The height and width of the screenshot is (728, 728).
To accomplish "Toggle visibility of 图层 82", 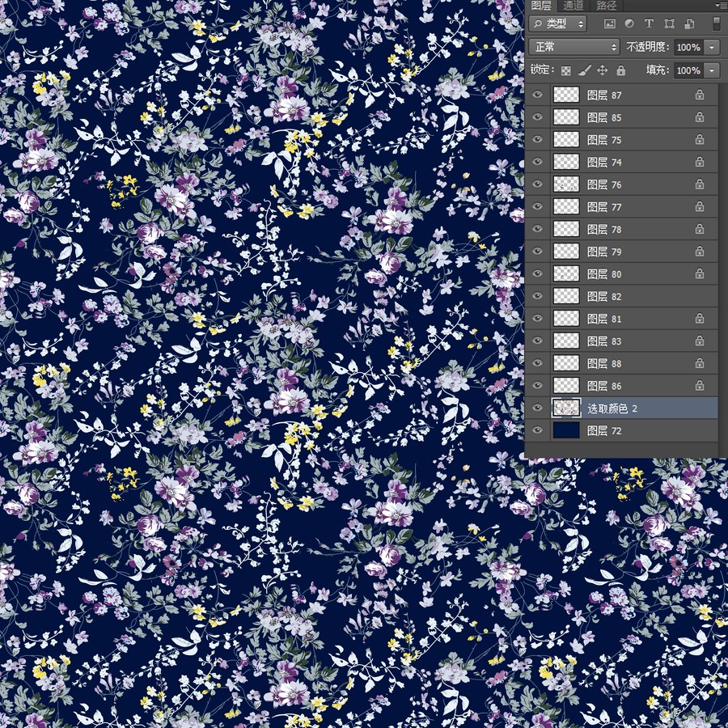I will (x=537, y=296).
